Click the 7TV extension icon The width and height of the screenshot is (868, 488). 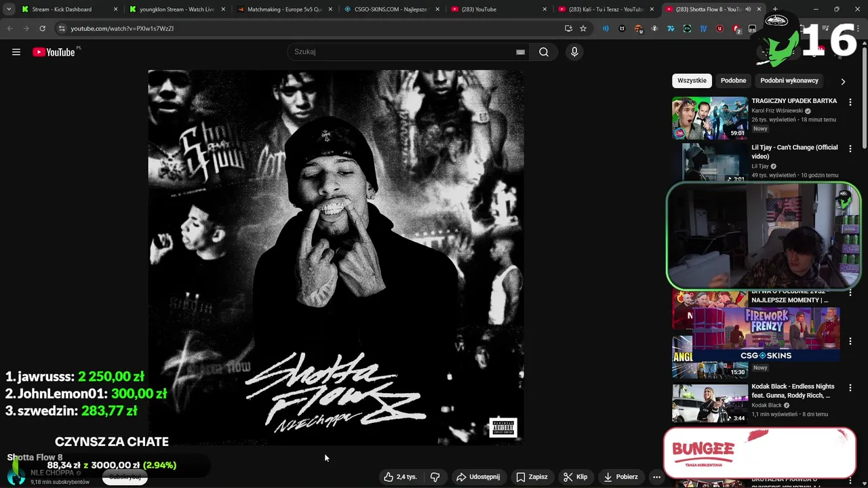tap(671, 28)
